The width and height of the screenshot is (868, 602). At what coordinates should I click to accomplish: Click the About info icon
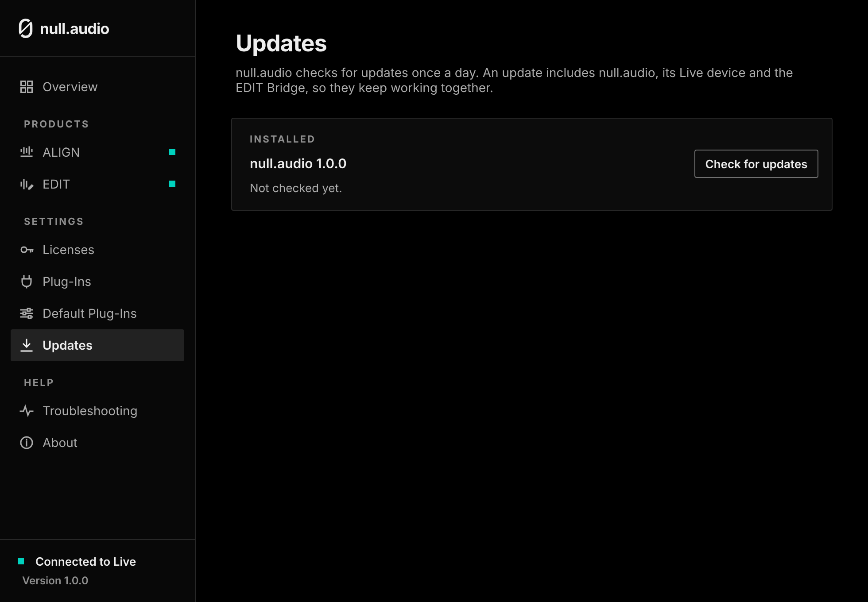tap(27, 443)
